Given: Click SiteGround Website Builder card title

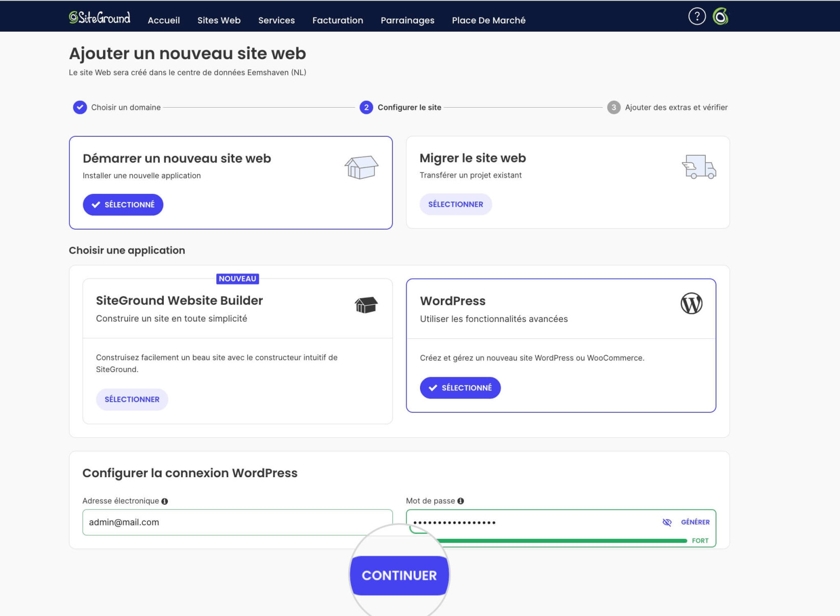Looking at the screenshot, I should coord(180,300).
